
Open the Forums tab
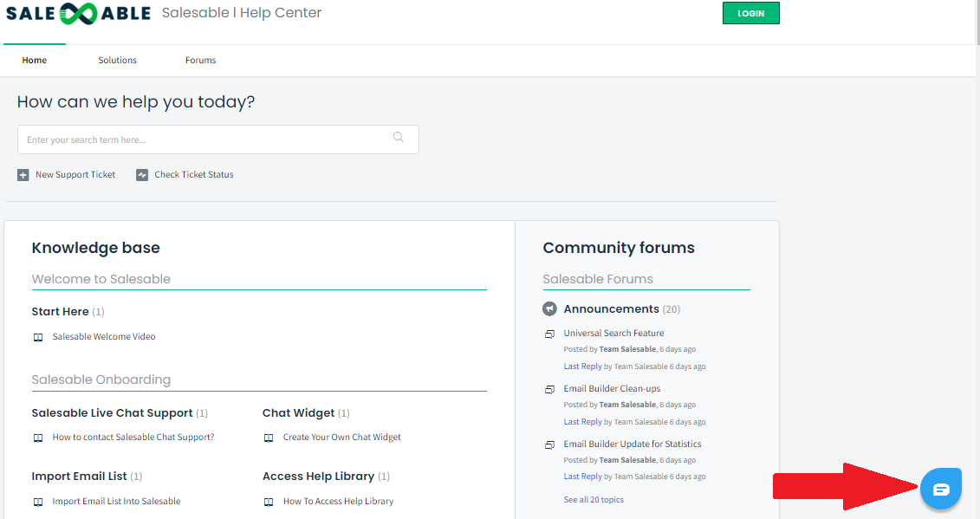[201, 60]
